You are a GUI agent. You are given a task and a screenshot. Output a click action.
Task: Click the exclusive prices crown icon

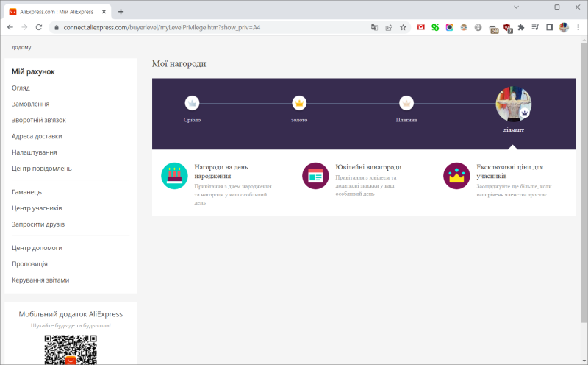point(456,176)
